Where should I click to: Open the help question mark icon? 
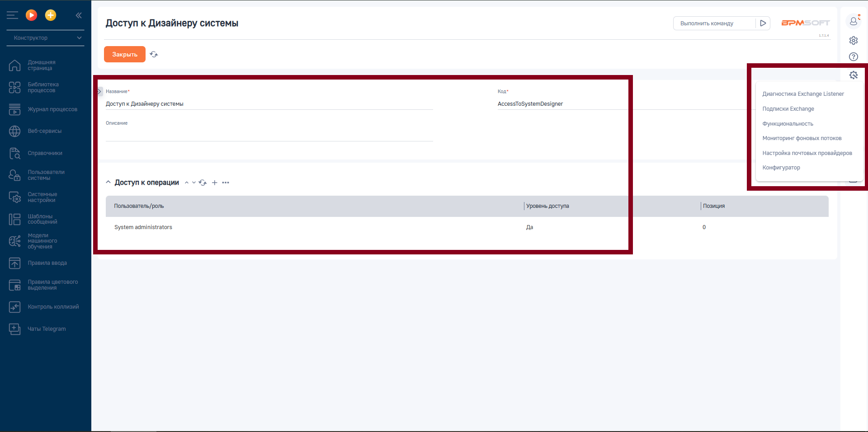click(x=854, y=57)
